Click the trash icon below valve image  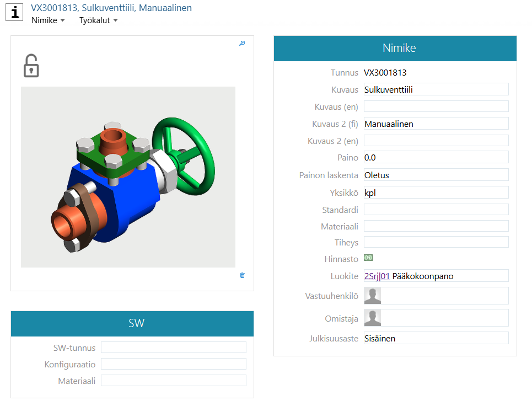pyautogui.click(x=242, y=275)
